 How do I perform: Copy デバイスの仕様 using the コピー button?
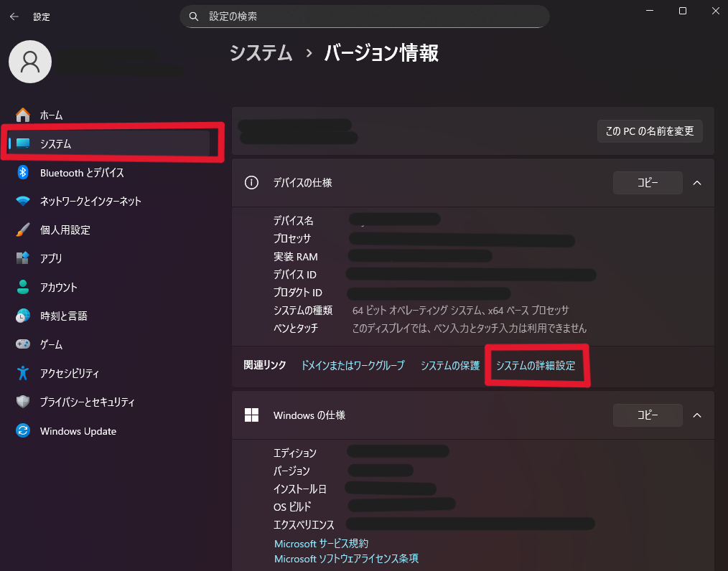coord(647,183)
